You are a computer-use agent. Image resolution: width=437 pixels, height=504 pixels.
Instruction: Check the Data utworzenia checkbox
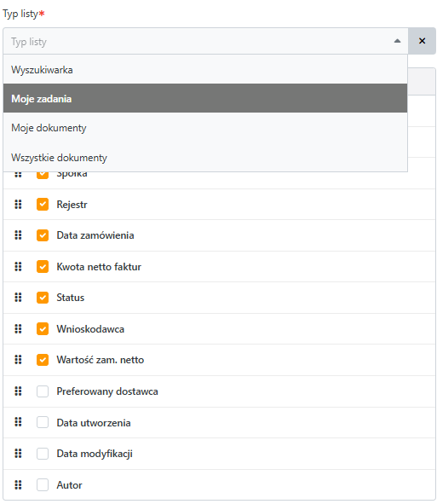(x=43, y=422)
